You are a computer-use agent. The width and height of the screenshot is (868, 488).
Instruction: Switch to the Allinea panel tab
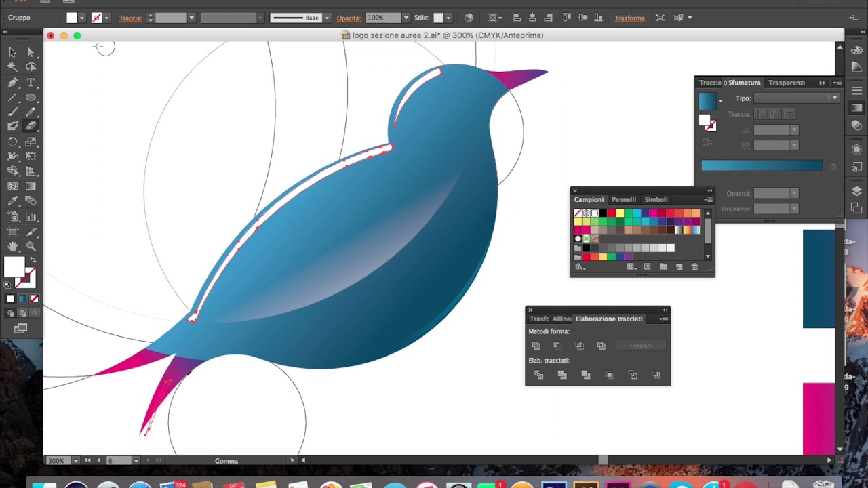point(561,319)
